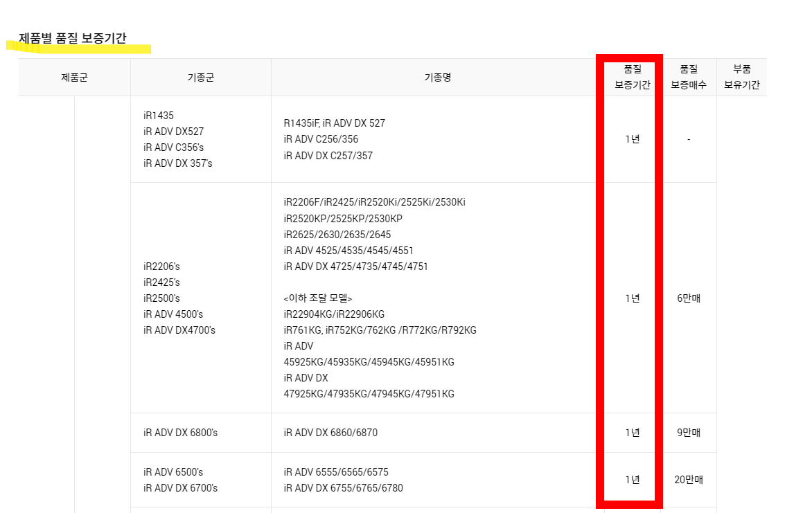
Task: Select the '기종명' column header
Action: (x=438, y=77)
